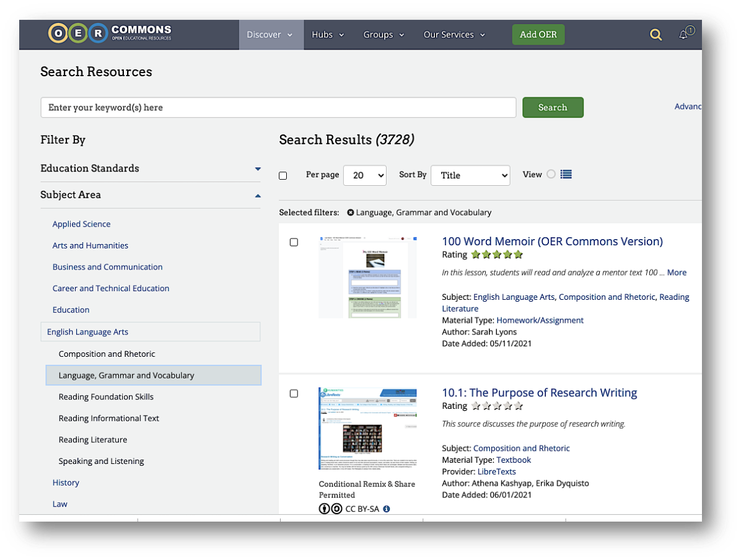741x560 pixels.
Task: Click the Creative Commons attribution icon
Action: coord(325,509)
